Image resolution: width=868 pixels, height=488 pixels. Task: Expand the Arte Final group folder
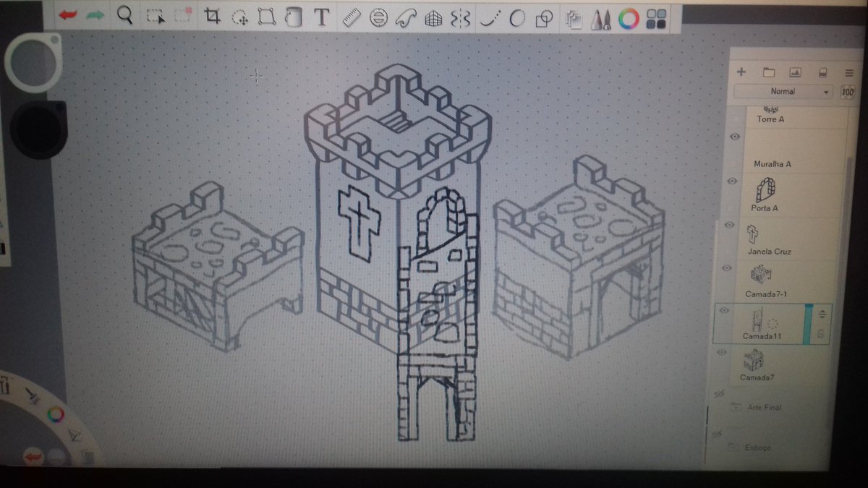tap(736, 407)
